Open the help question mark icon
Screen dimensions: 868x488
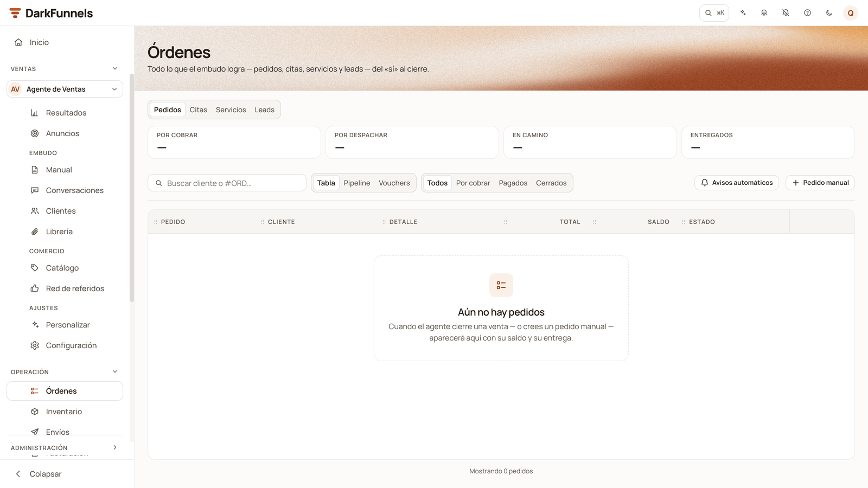pyautogui.click(x=807, y=13)
